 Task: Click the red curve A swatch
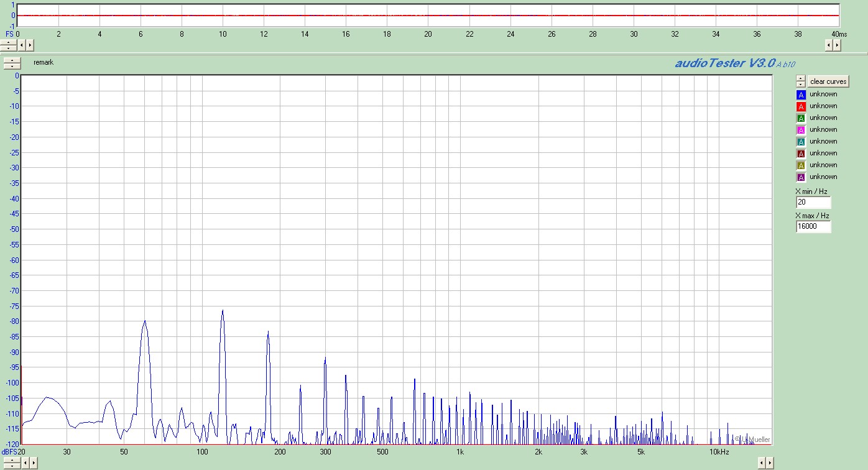click(801, 106)
